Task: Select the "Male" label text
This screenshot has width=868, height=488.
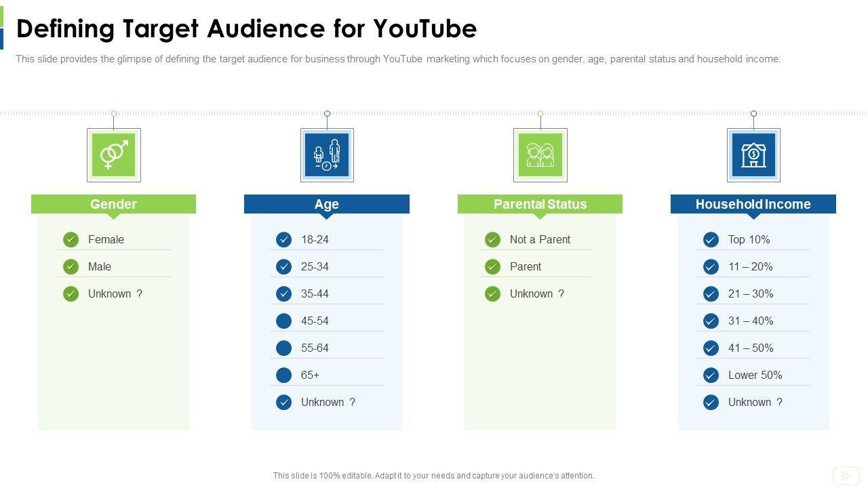Action: [100, 266]
